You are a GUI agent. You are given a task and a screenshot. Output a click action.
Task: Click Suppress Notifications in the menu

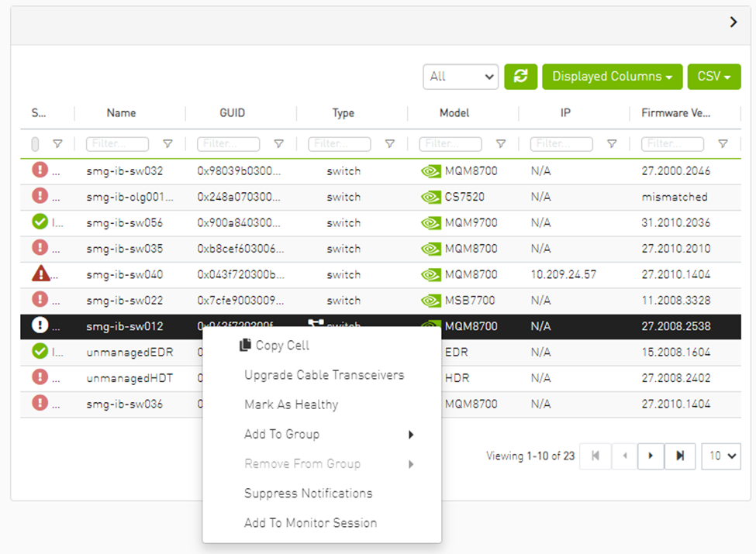(308, 493)
